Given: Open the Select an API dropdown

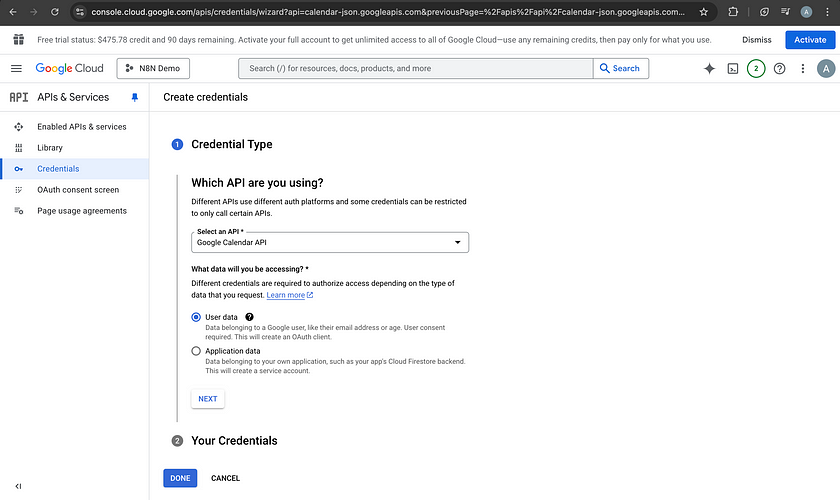Looking at the screenshot, I should pyautogui.click(x=330, y=242).
